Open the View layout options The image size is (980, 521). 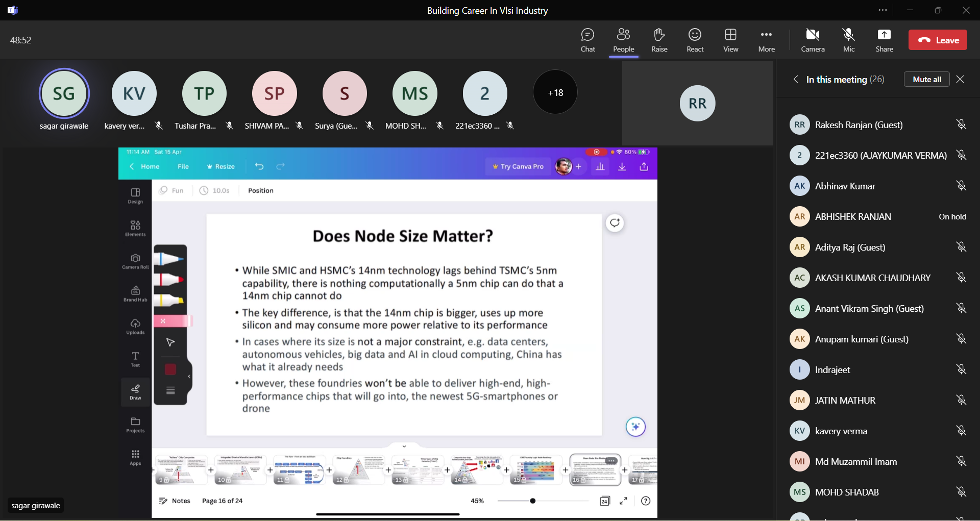[730, 40]
